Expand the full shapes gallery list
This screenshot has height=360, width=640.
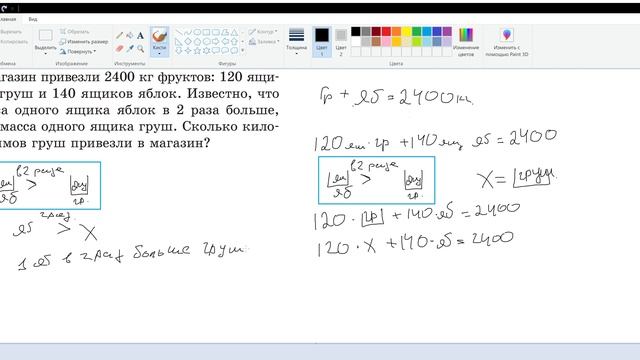coord(242,51)
